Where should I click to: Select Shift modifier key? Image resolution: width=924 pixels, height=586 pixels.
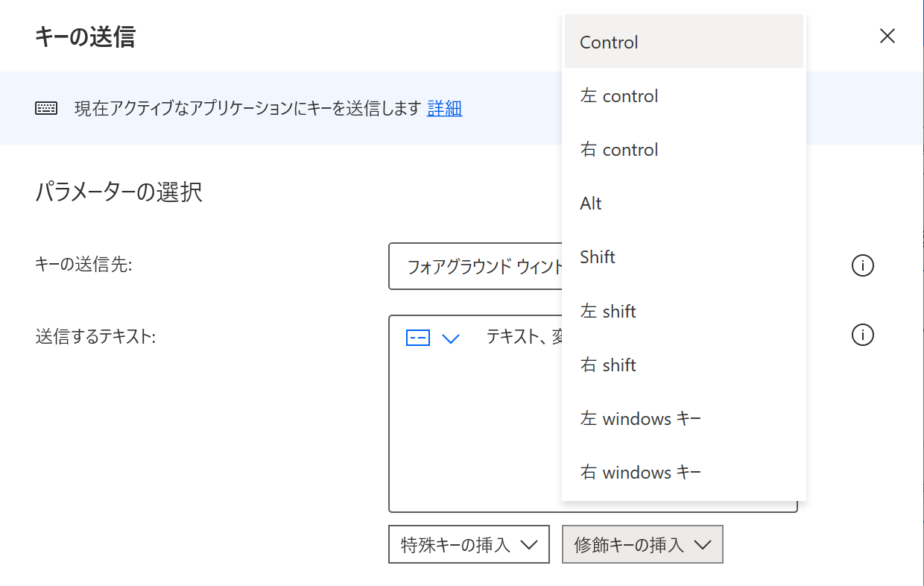[x=683, y=257]
